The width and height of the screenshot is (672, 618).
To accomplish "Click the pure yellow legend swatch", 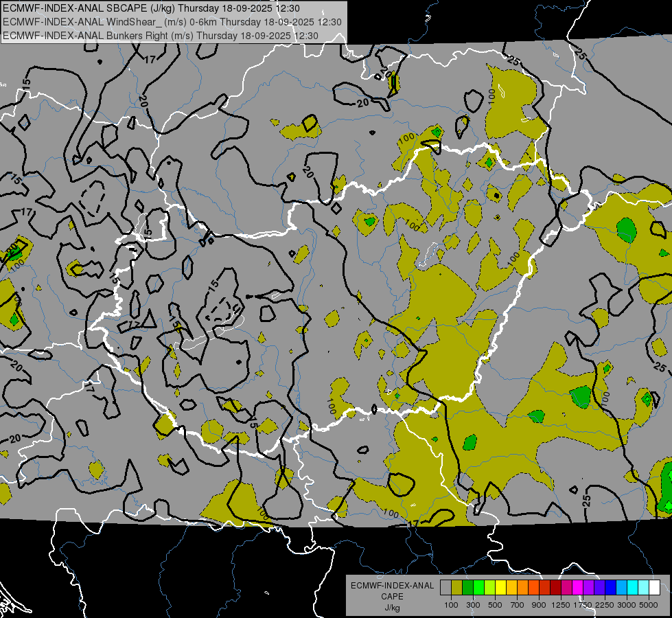I will pyautogui.click(x=501, y=588).
